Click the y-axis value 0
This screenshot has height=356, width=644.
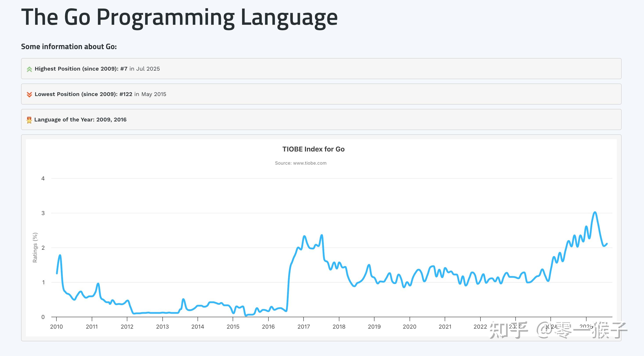pyautogui.click(x=43, y=317)
